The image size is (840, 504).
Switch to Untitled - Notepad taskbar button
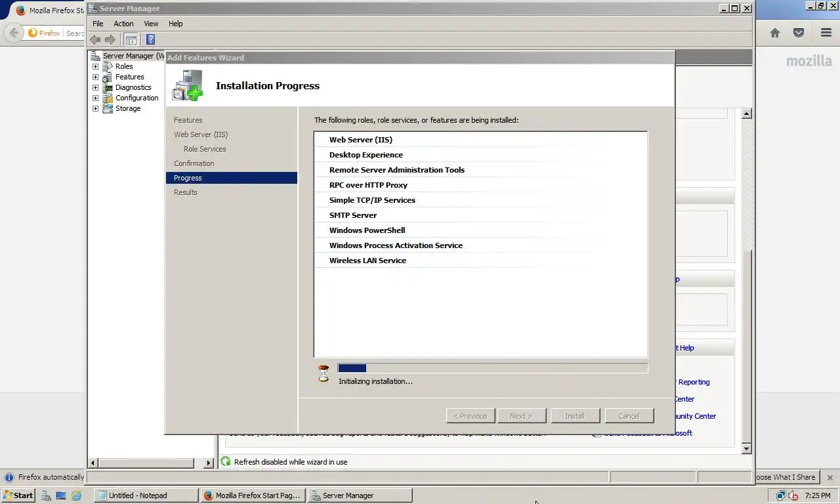pos(146,495)
